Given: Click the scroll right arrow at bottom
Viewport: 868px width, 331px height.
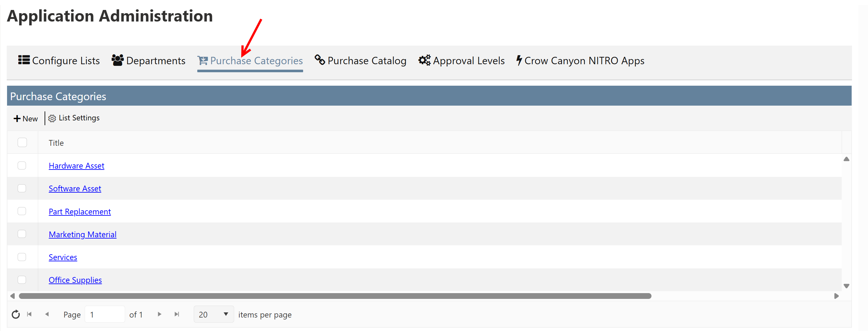Looking at the screenshot, I should pyautogui.click(x=836, y=296).
